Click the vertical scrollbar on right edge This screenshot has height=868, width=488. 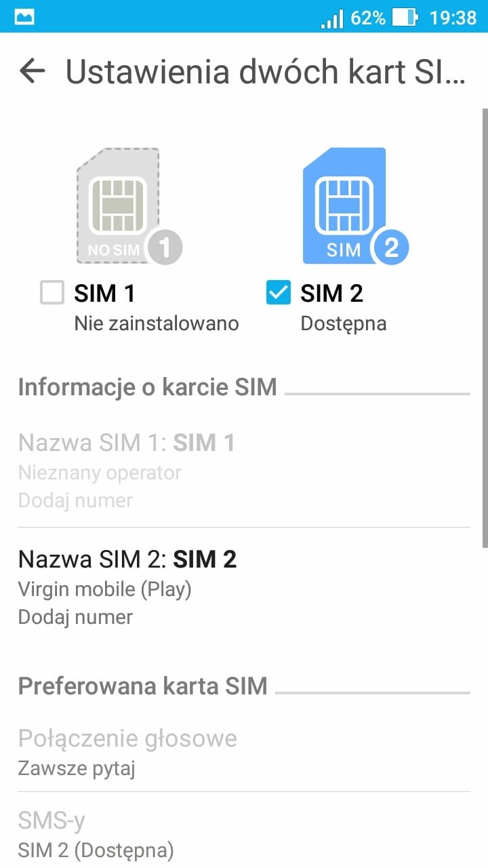coord(484,325)
